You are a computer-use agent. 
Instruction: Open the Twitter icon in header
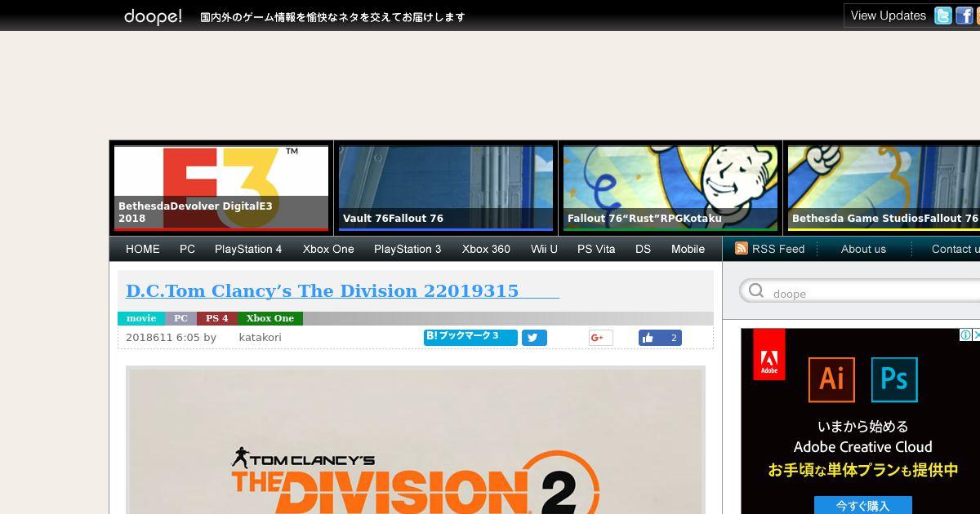[x=943, y=16]
